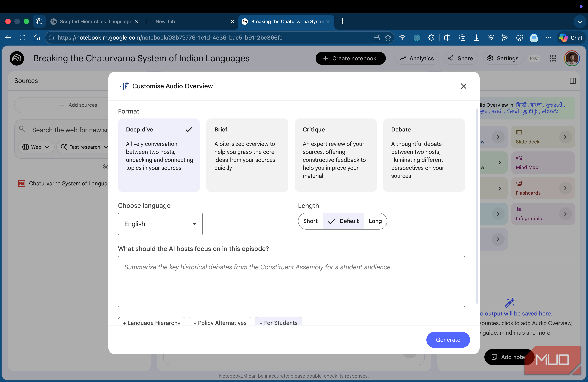This screenshot has height=382, width=588.
Task: Add the Language Hierarchy suggestion chip
Action: click(x=152, y=321)
